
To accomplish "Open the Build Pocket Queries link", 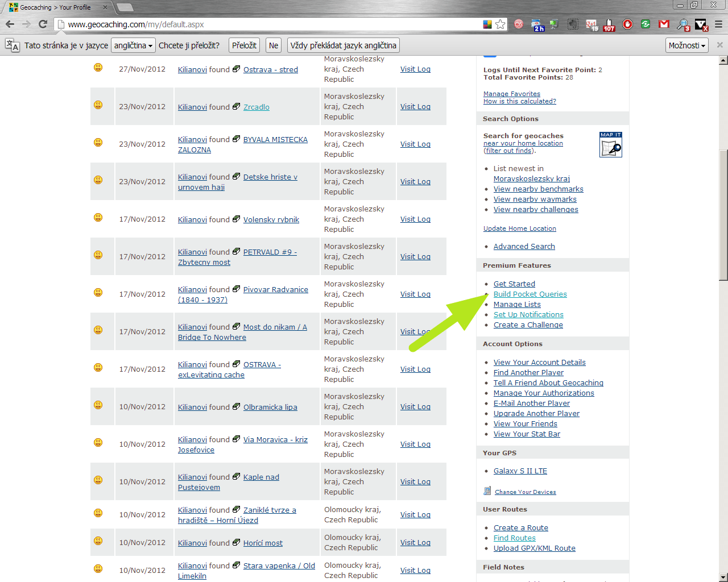I will coord(530,294).
